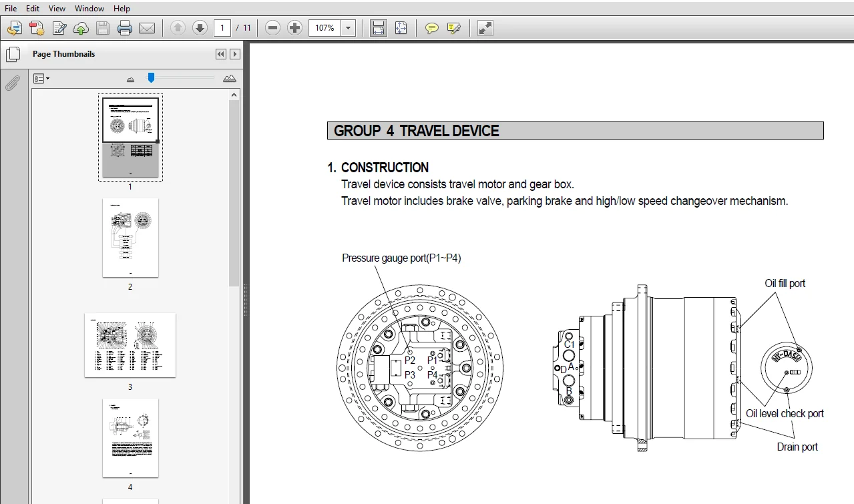Click the panel next arrow button

point(235,55)
